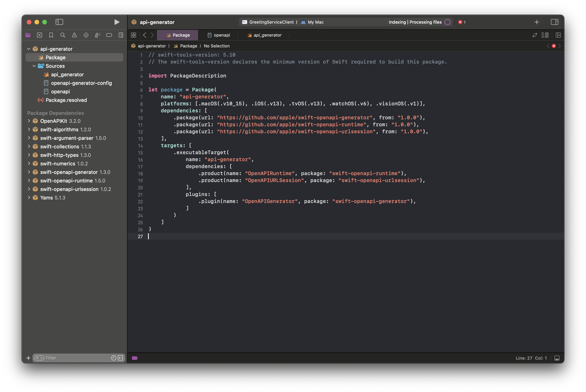The height and width of the screenshot is (392, 586).
Task: Toggle the left navigator sidebar
Action: coord(59,22)
